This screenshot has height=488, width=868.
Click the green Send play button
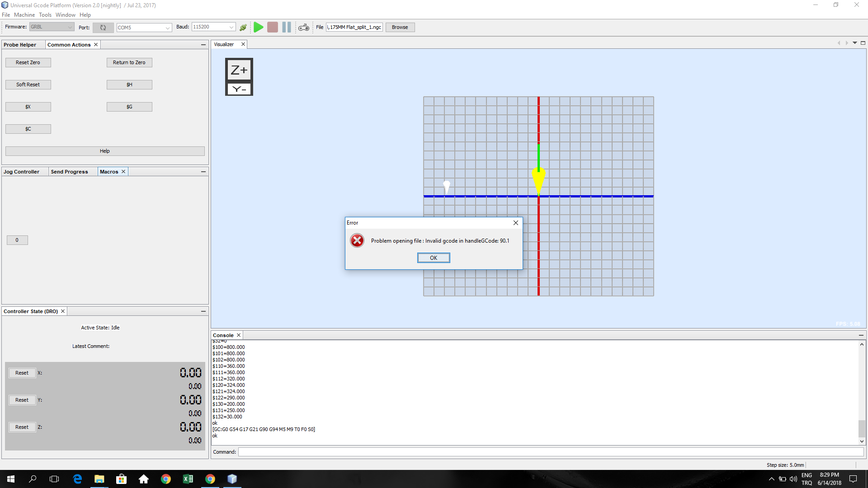click(259, 27)
